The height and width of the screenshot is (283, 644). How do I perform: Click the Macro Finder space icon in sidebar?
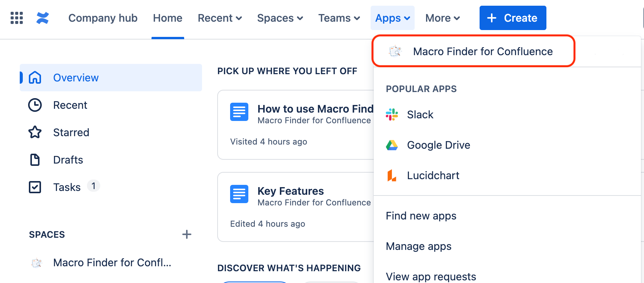tap(37, 263)
